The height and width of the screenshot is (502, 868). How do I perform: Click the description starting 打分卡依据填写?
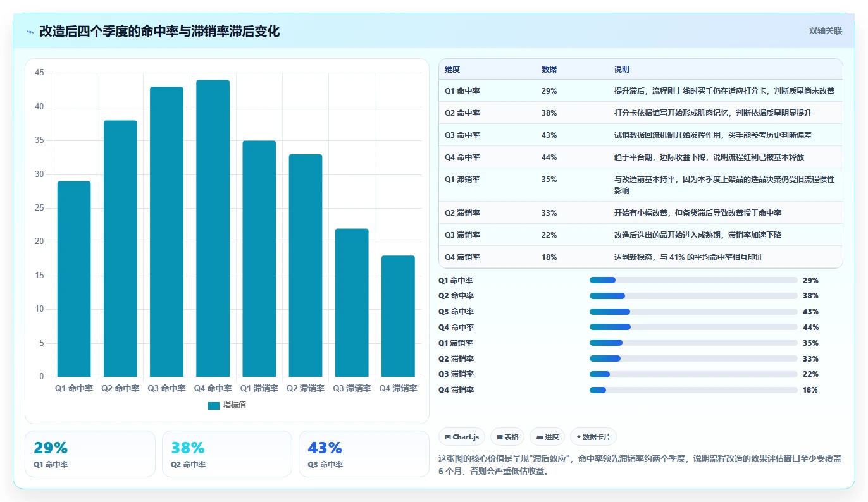point(713,113)
